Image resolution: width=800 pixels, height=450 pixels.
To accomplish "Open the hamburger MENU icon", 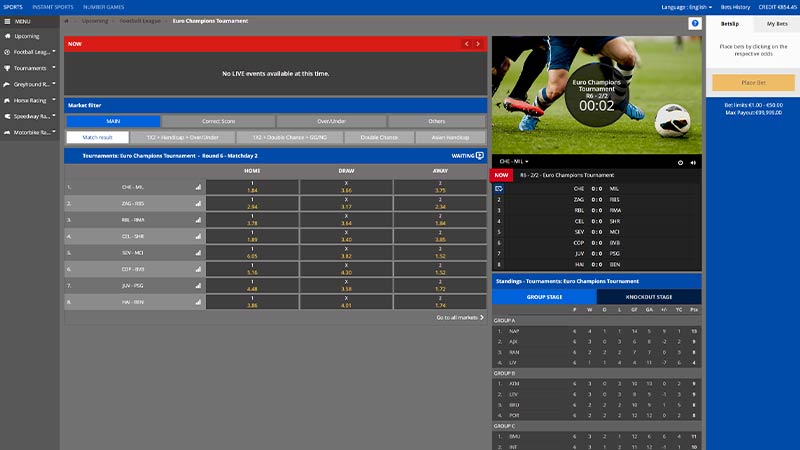I will coord(7,21).
